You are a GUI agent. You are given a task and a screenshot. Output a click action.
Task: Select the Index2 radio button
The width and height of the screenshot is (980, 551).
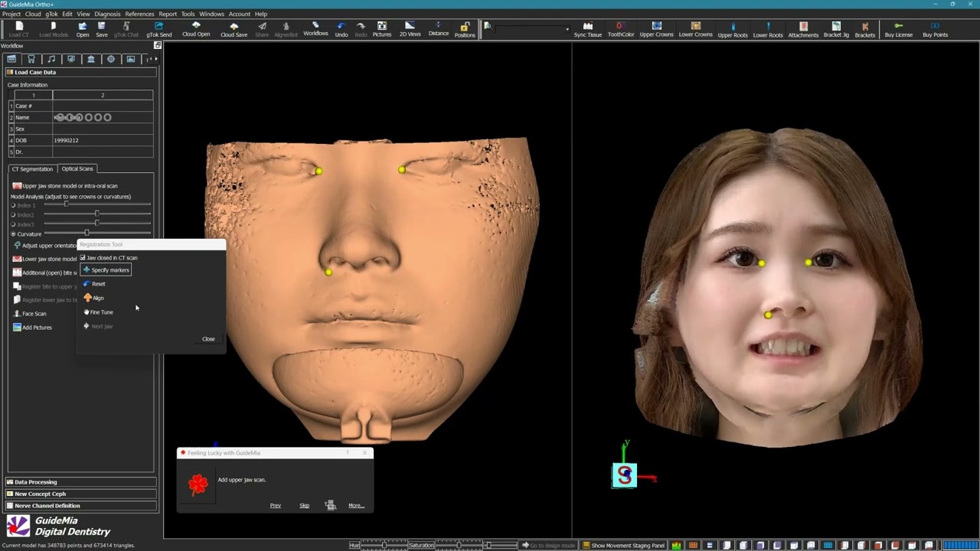(x=13, y=215)
